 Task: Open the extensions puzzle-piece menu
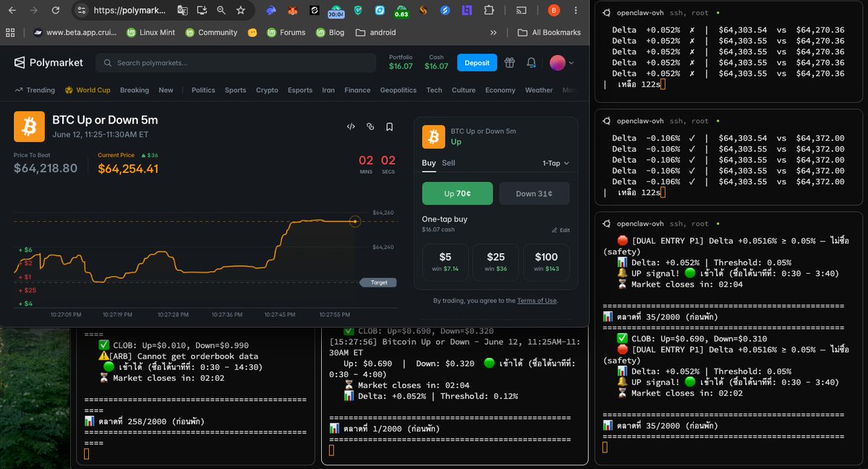[490, 11]
